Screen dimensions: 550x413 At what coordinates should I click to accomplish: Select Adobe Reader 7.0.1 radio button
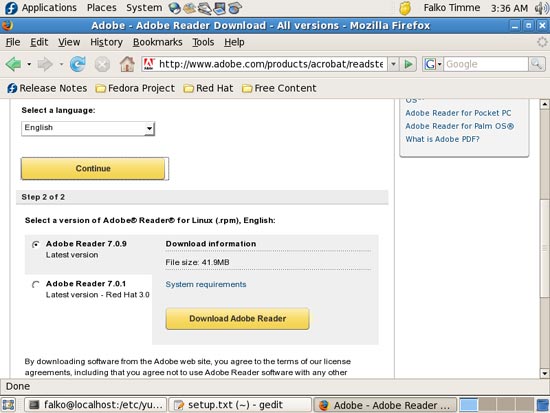[35, 284]
